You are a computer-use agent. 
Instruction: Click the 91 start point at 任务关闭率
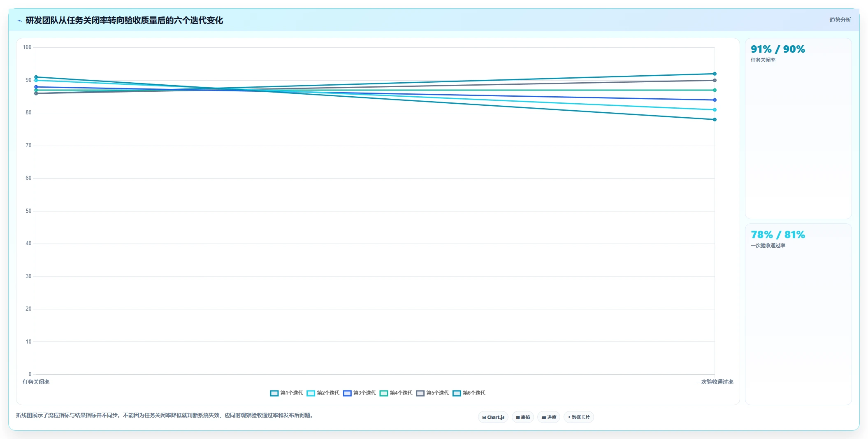pos(36,77)
